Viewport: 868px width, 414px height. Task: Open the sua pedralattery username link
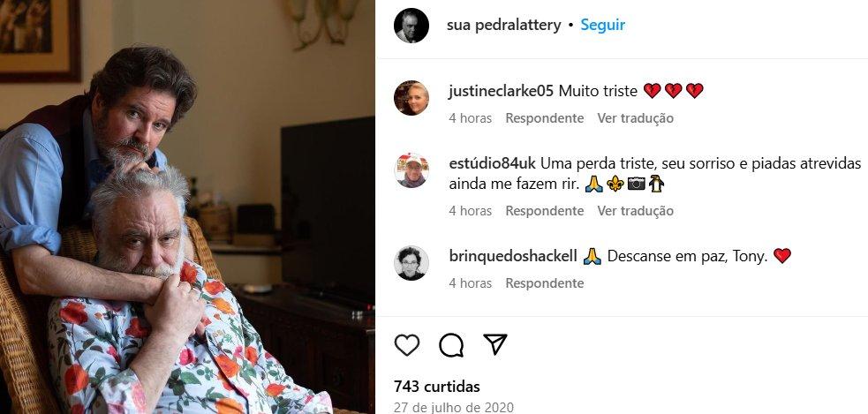tap(503, 25)
